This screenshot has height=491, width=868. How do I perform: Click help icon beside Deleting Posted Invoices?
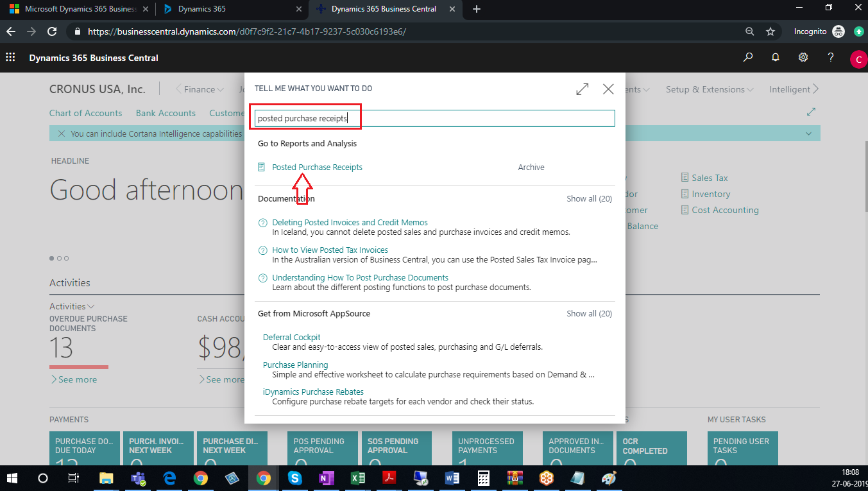coord(262,223)
